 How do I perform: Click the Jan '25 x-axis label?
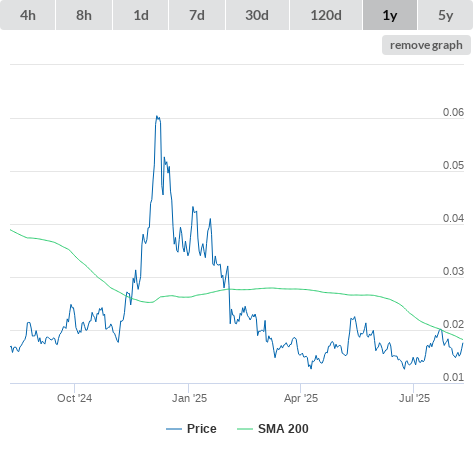189,398
